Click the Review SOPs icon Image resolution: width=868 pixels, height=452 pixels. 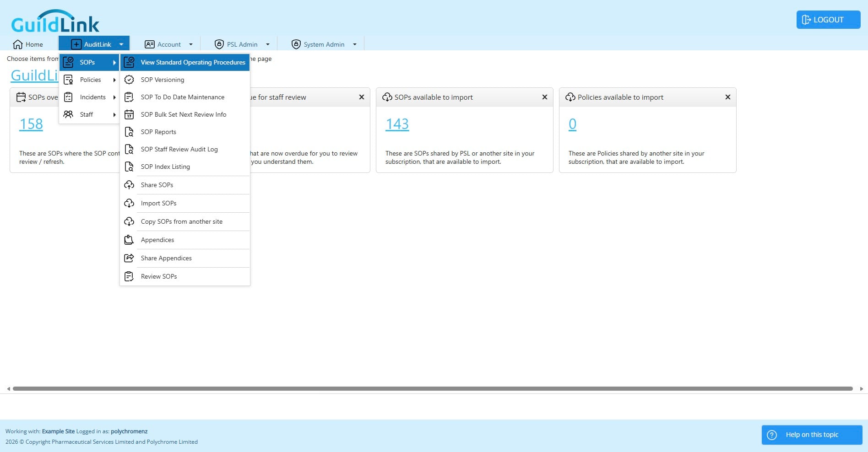(129, 276)
